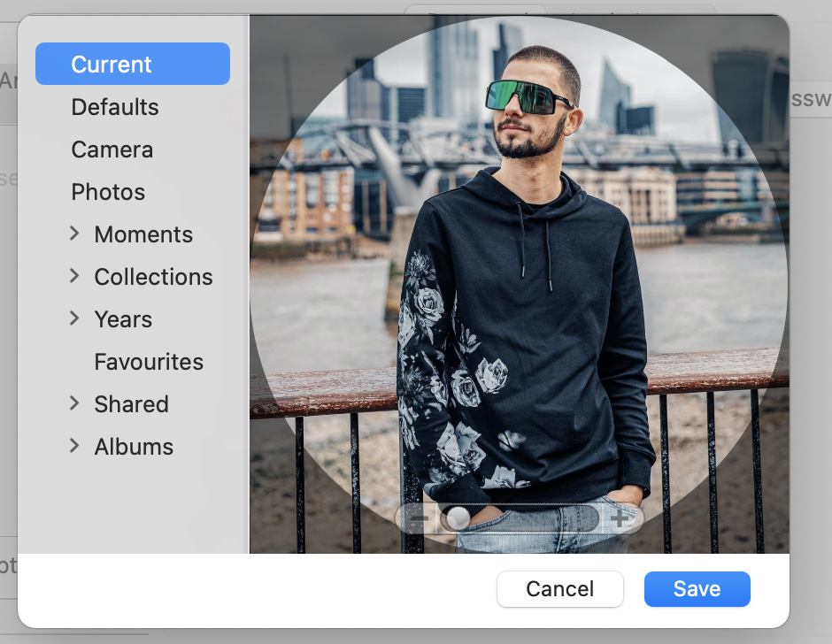Click the Shared disclosure chevron
The width and height of the screenshot is (832, 644).
pos(75,403)
